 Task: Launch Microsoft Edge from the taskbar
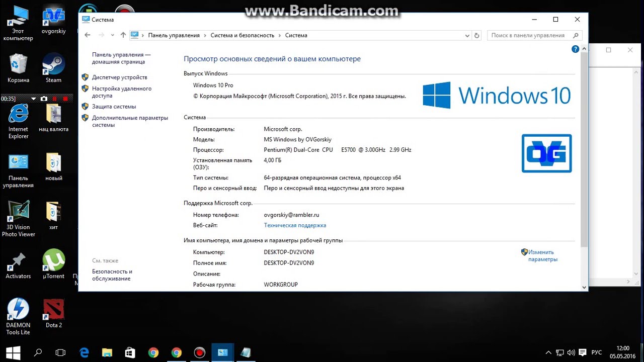point(84,352)
